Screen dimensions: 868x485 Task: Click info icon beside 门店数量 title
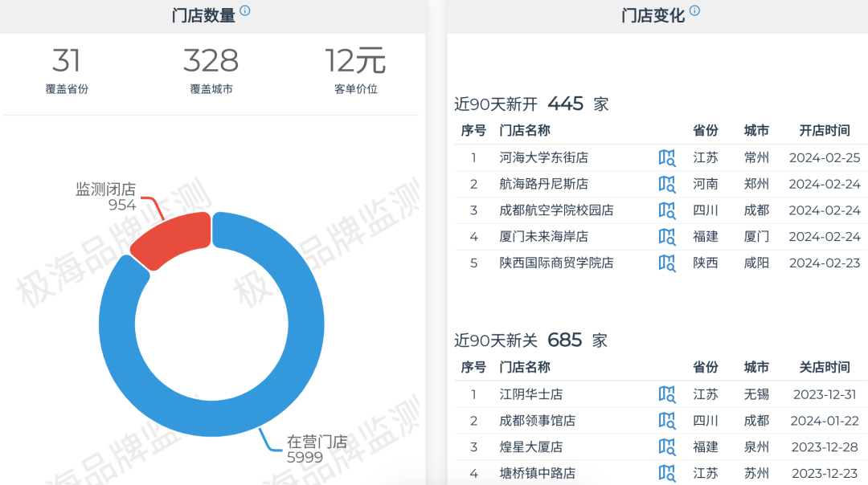point(245,10)
